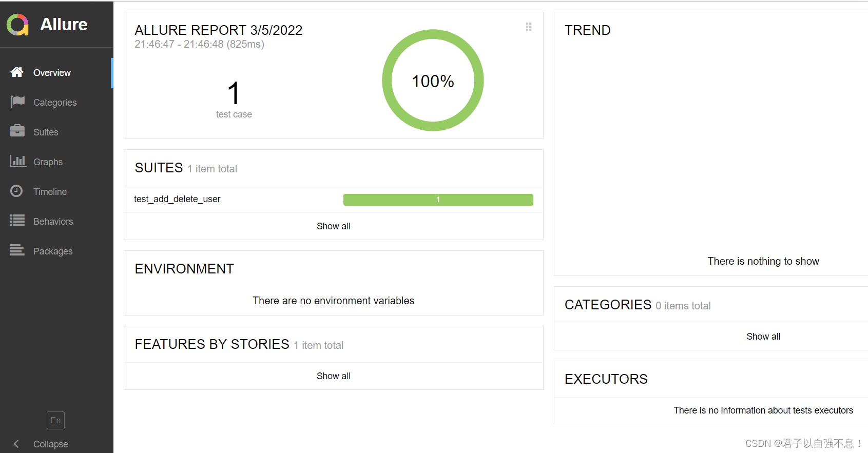Click the EXECUTORS widget heading
This screenshot has width=868, height=453.
(x=606, y=379)
